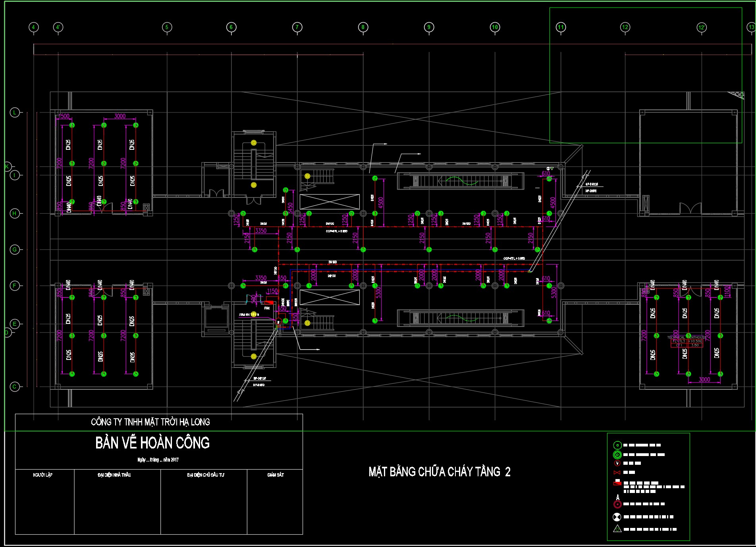Click the red circled V legend symbol
The width and height of the screenshot is (756, 547).
617,463
